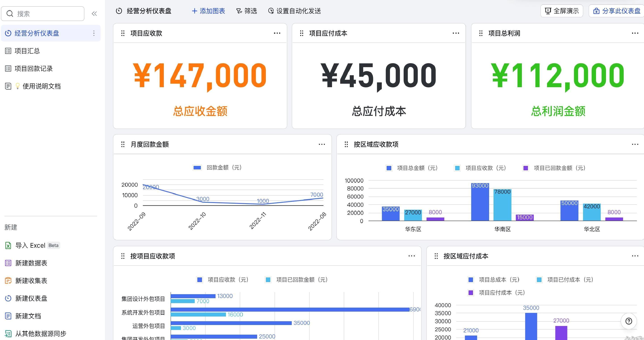Open more menu on 项目总利润 card
644x340 pixels.
point(635,33)
